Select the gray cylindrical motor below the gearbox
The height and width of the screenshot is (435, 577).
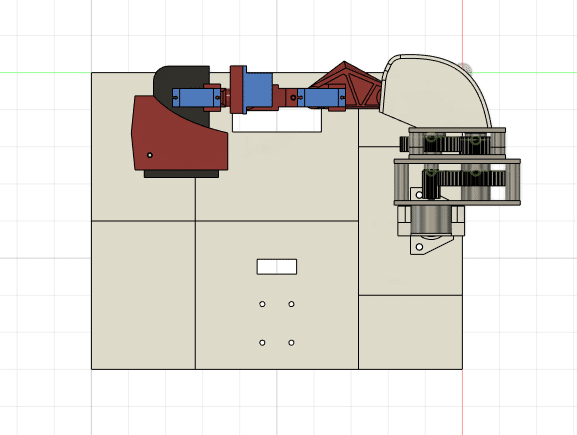431,220
